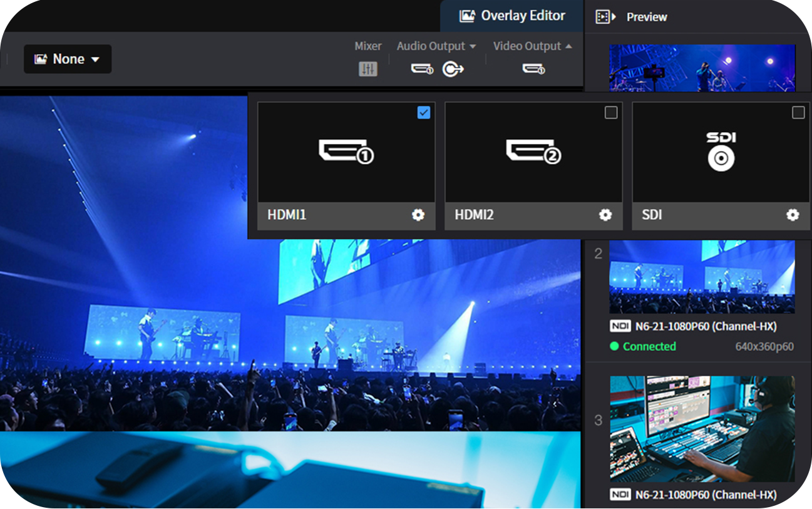Image resolution: width=812 pixels, height=509 pixels.
Task: Open the audio Mixer icon
Action: pos(368,69)
